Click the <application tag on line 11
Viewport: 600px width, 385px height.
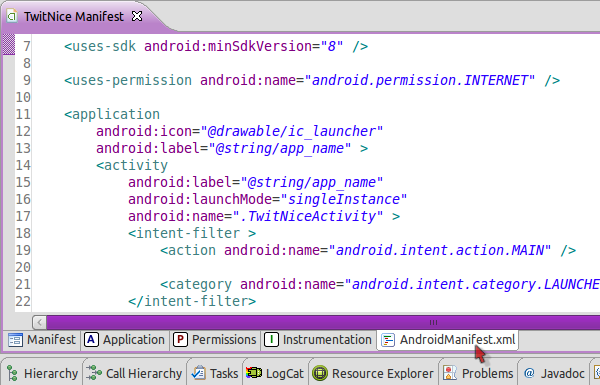[x=112, y=114]
